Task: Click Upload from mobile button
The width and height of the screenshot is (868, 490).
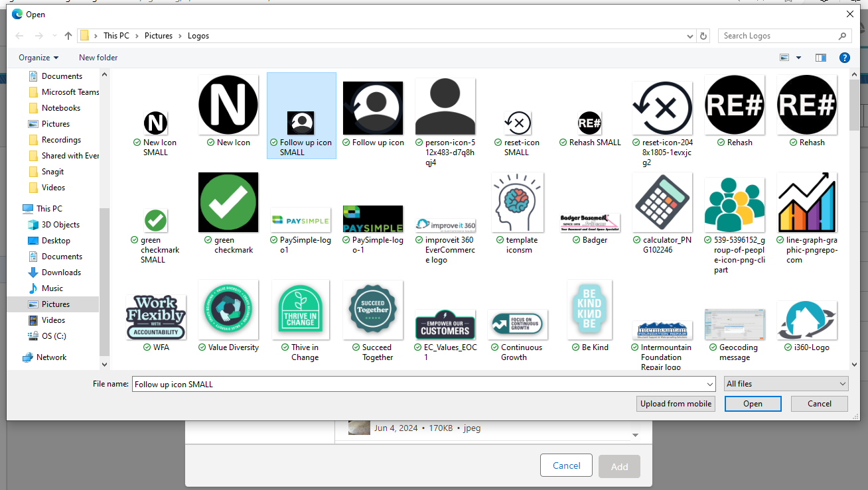Action: coord(676,404)
